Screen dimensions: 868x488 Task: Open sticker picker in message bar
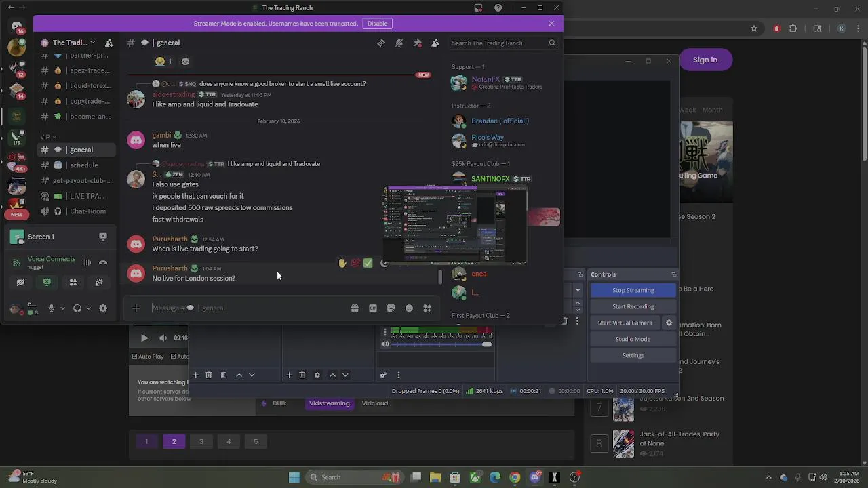(x=391, y=308)
